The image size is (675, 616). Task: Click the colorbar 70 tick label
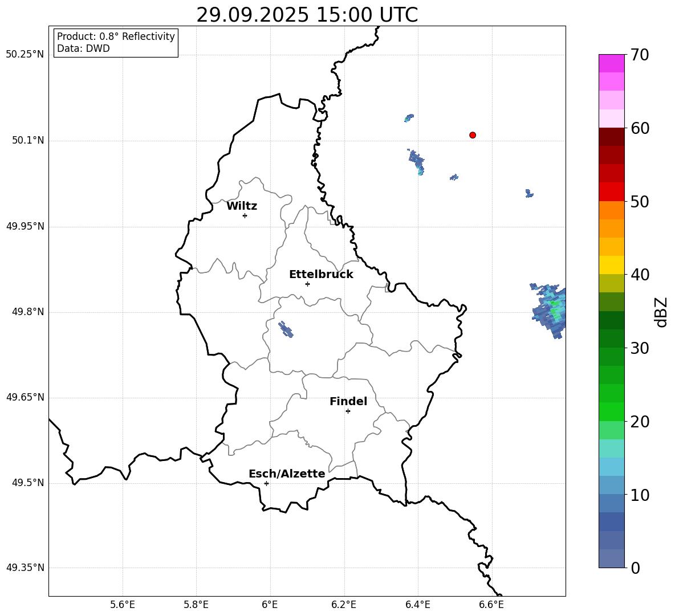click(x=640, y=55)
